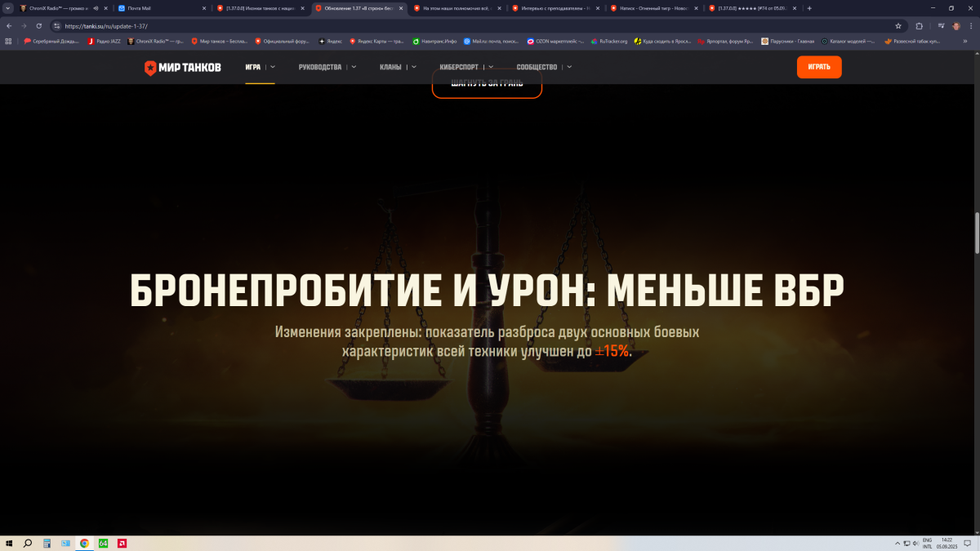Open the НавитрансИнфо bookmark
This screenshot has height=551, width=980.
click(434, 41)
